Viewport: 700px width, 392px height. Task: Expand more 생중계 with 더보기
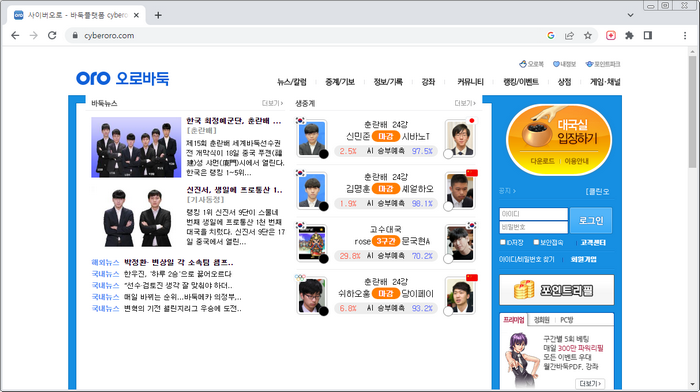[465, 103]
